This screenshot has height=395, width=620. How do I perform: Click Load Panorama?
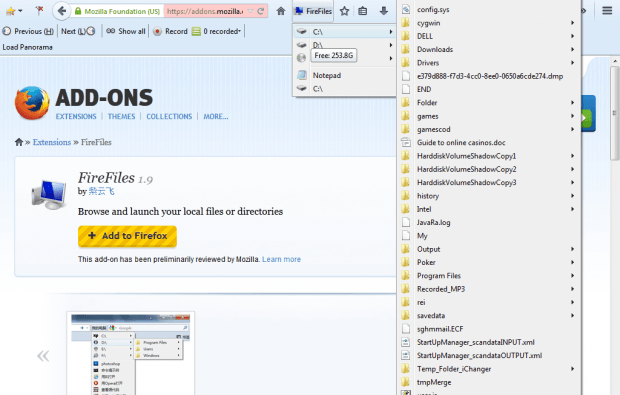pyautogui.click(x=27, y=47)
